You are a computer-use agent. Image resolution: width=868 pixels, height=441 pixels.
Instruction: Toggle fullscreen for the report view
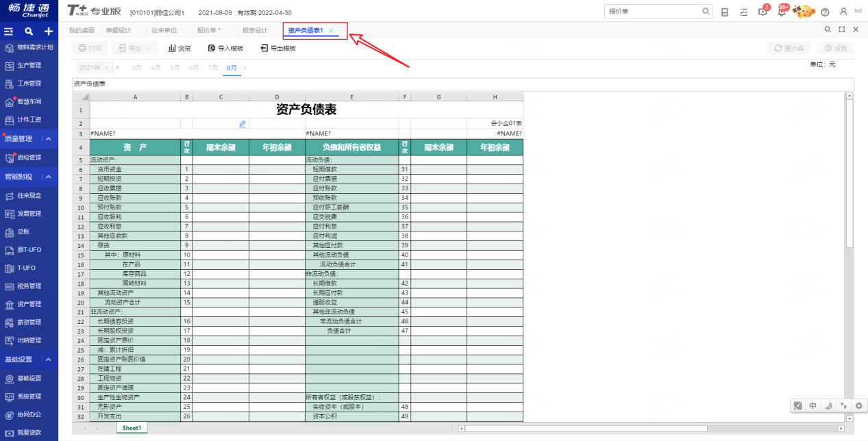point(842,29)
